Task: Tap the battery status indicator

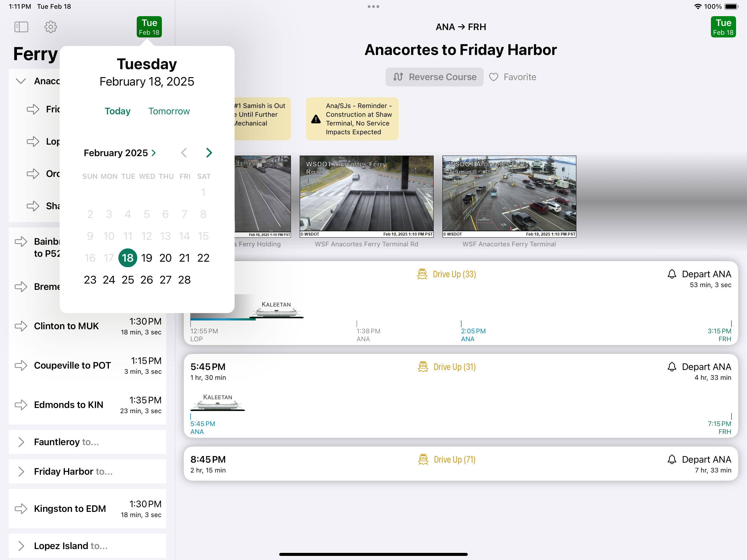Action: coord(731,6)
